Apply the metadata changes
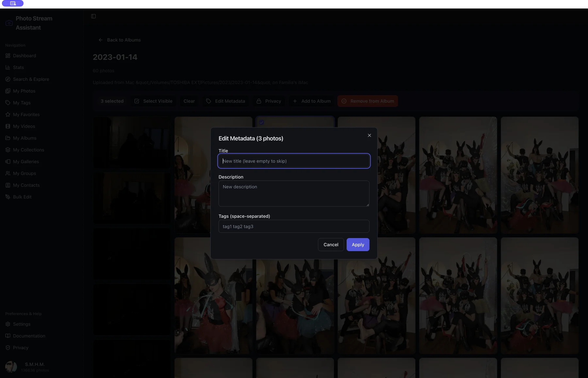 point(358,245)
